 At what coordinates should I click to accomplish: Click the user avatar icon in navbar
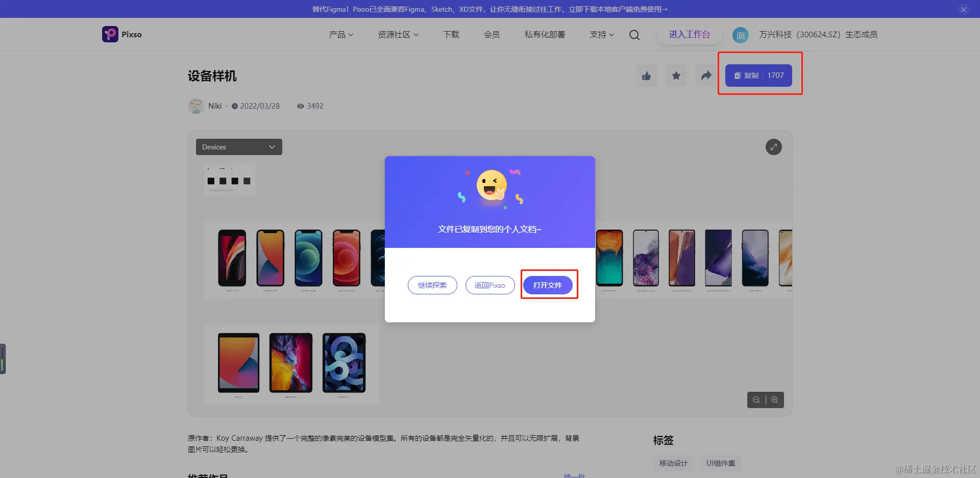click(x=741, y=35)
